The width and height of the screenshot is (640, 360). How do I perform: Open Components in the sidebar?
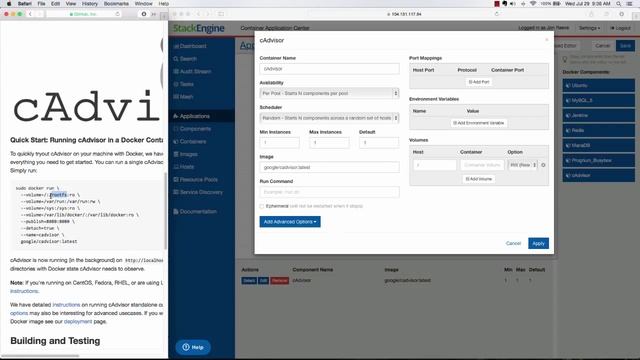192,129
